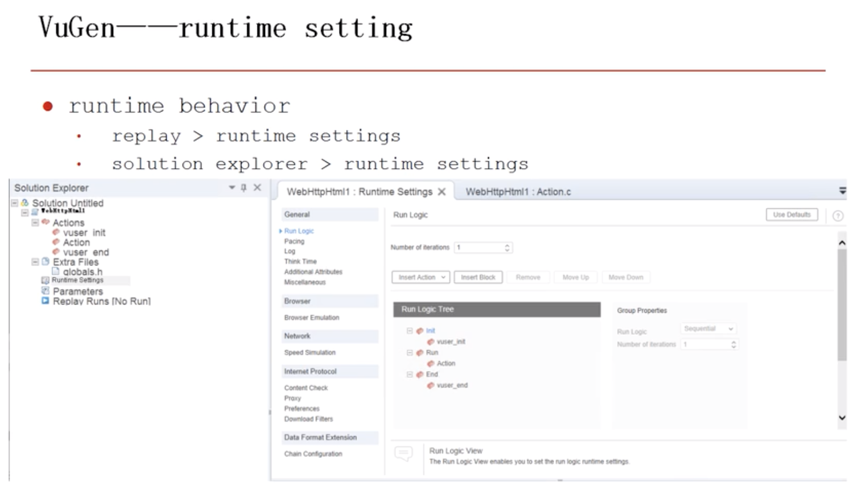Open Speed Simulation settings
The height and width of the screenshot is (486, 868).
(310, 352)
